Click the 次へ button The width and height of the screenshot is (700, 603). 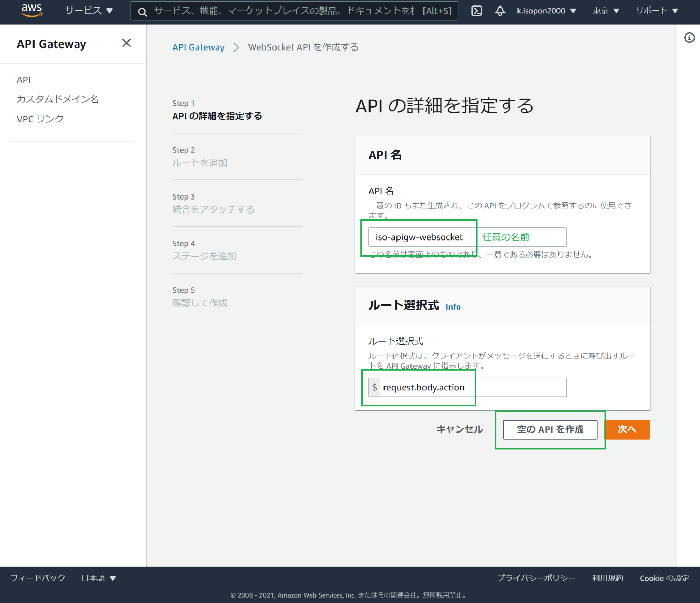pos(628,429)
